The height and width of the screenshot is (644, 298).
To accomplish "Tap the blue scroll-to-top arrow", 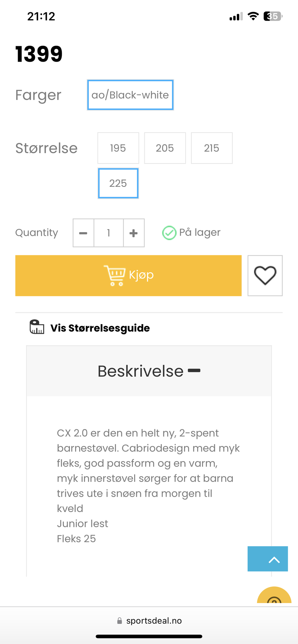I will click(268, 559).
